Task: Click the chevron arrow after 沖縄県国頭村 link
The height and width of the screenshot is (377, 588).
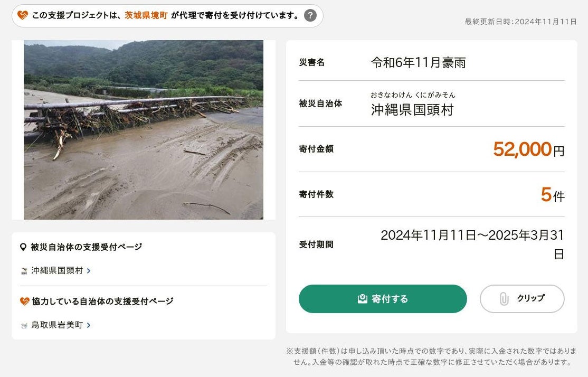Action: tap(89, 271)
